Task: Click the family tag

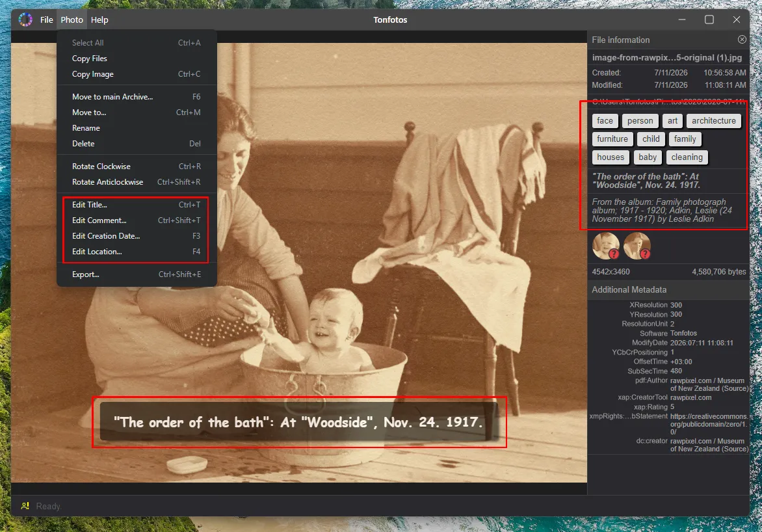Action: [685, 139]
